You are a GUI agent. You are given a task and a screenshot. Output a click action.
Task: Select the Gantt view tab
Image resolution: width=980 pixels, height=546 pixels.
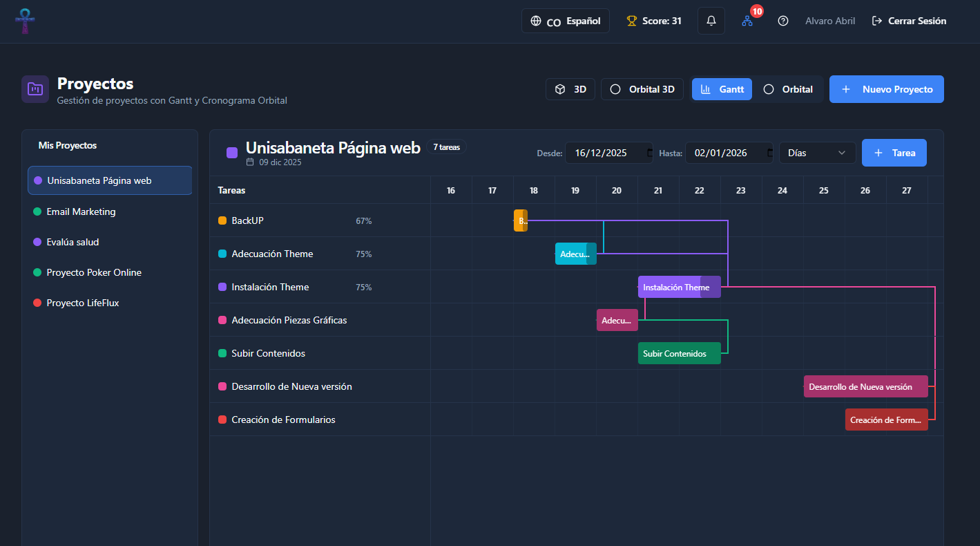722,89
